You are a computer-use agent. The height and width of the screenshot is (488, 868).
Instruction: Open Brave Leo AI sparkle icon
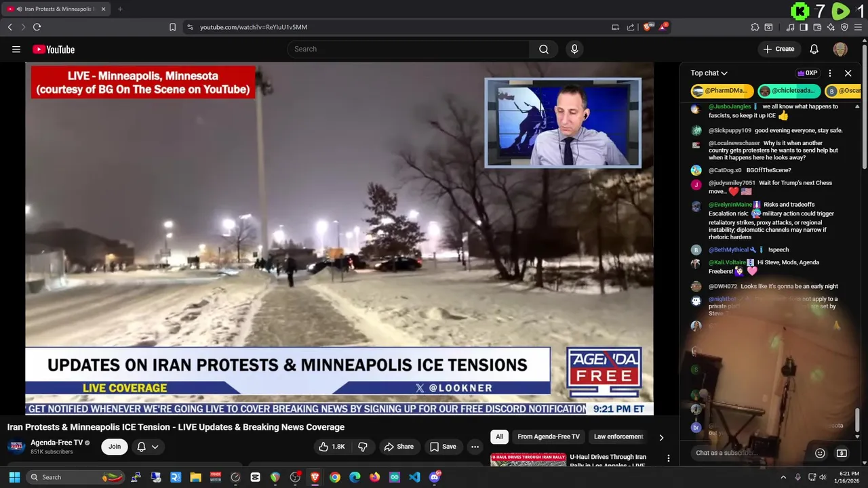pos(831,27)
